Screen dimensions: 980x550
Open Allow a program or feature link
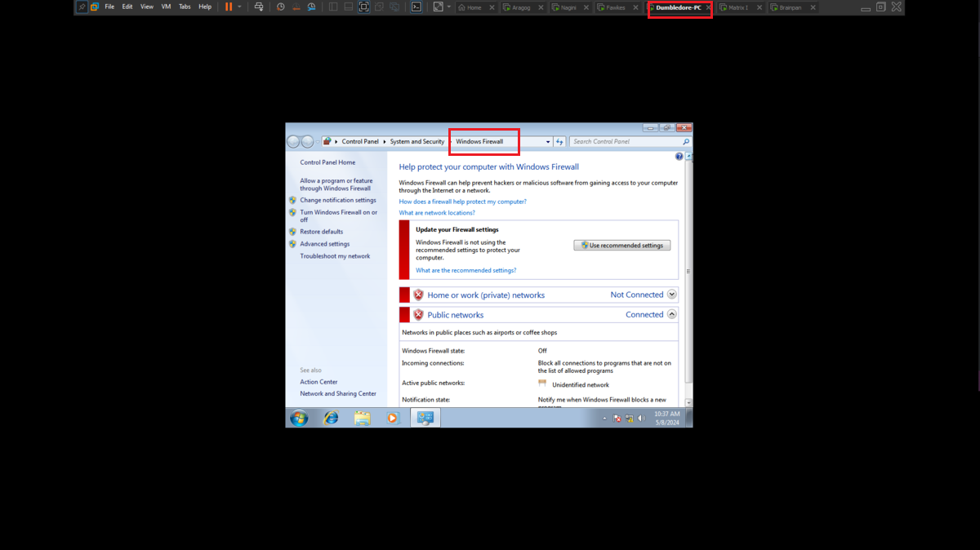tap(336, 184)
